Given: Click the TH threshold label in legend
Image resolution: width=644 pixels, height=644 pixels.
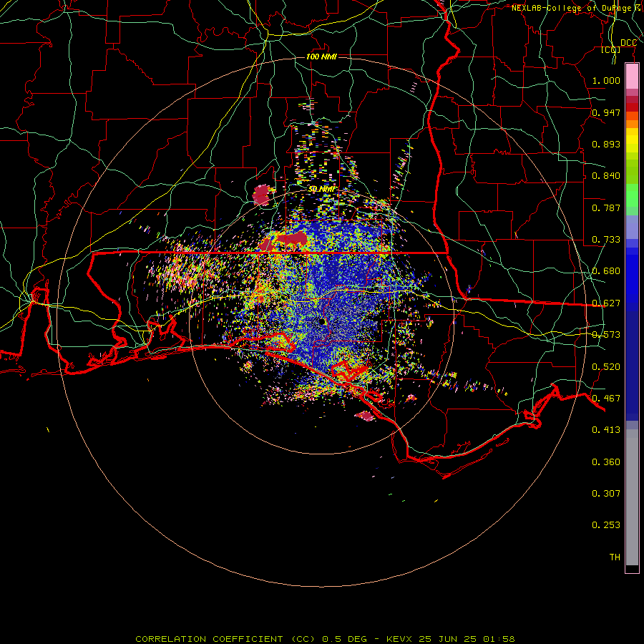Looking at the screenshot, I should 615,557.
